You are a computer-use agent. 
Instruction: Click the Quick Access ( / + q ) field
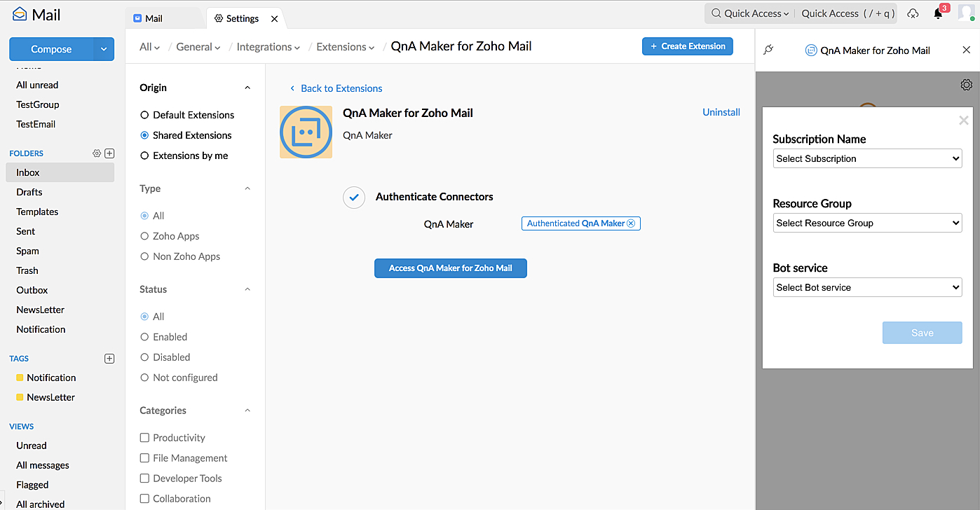(848, 13)
